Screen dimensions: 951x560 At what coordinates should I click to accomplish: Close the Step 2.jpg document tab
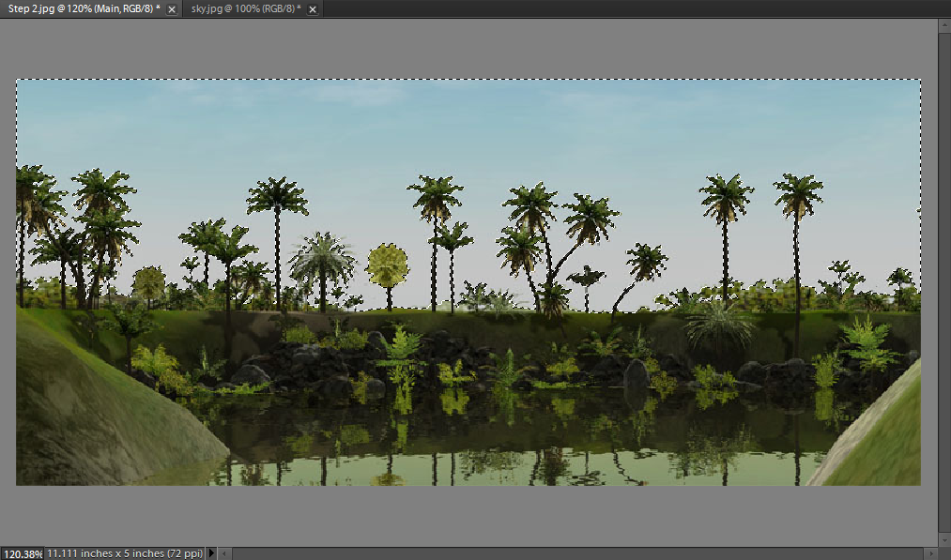171,9
